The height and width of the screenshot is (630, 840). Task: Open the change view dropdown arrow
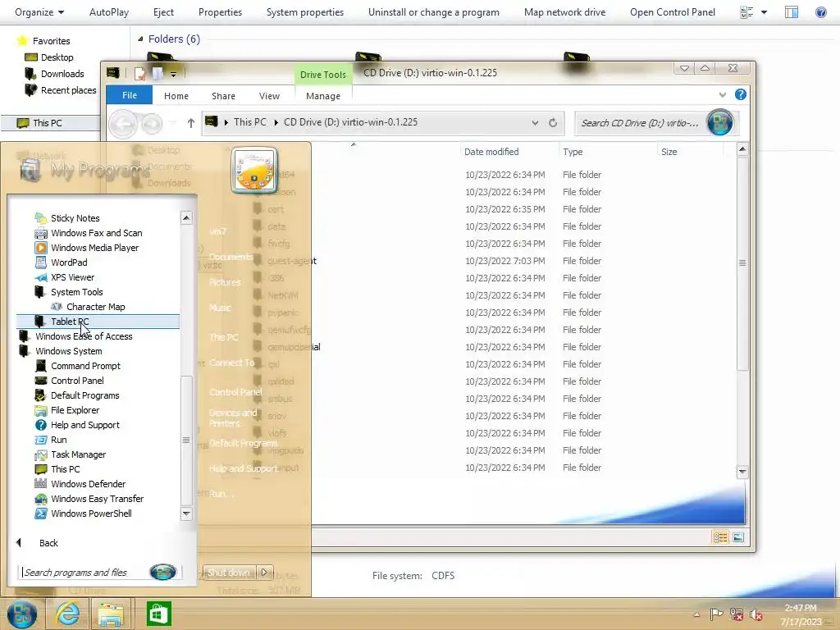pyautogui.click(x=764, y=12)
